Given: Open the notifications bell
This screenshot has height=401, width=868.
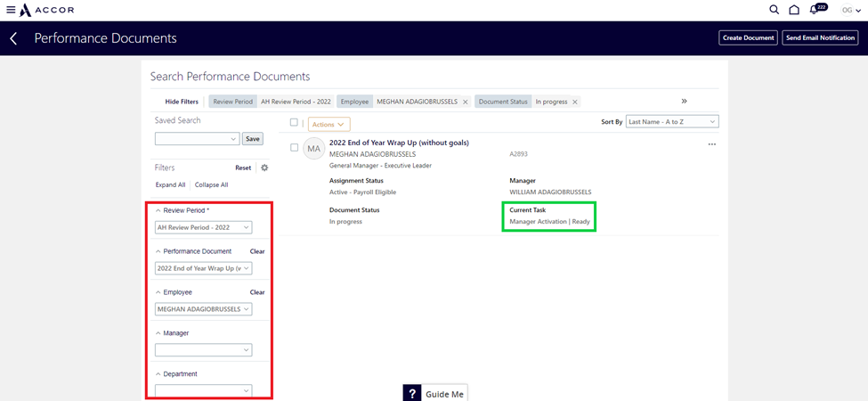Looking at the screenshot, I should (x=814, y=10).
